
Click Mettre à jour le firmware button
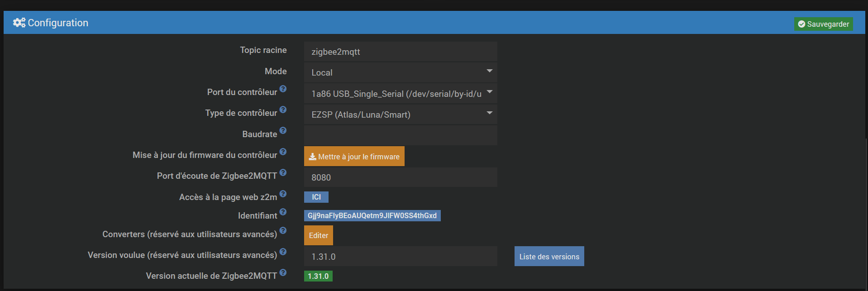point(354,157)
